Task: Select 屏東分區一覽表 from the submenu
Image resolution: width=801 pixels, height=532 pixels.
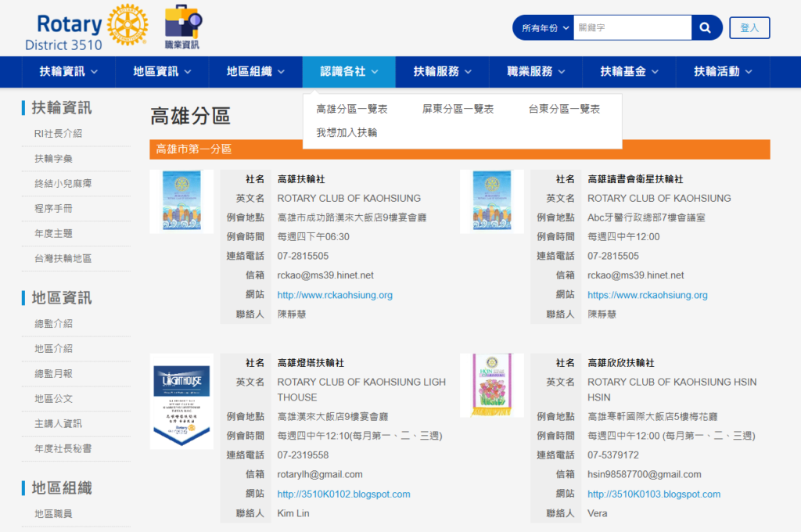Action: click(x=458, y=110)
